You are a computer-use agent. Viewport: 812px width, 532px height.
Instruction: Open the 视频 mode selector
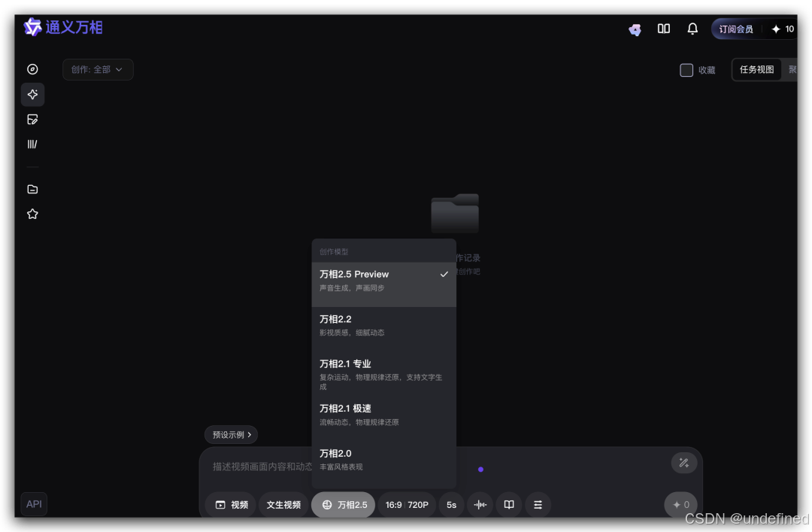pos(232,504)
